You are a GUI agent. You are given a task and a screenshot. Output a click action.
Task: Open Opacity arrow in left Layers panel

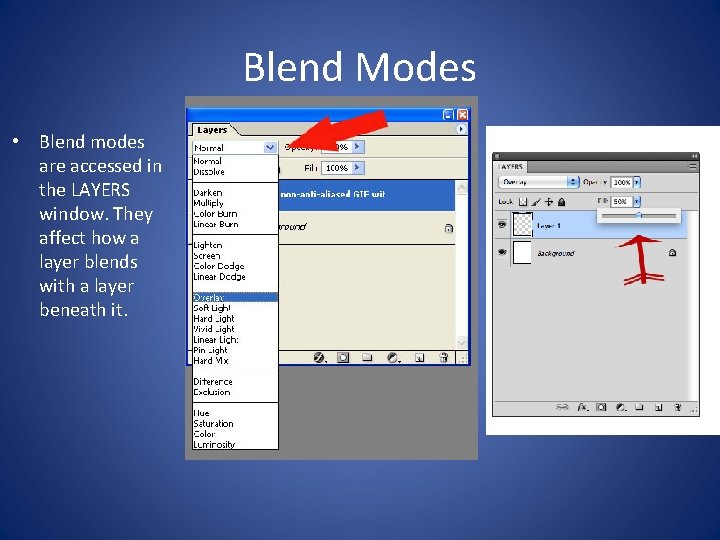pos(358,147)
